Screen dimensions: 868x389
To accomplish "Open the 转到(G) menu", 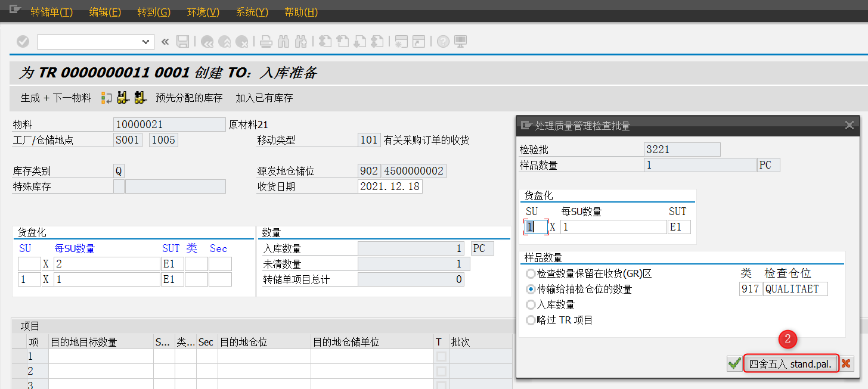I will (x=154, y=11).
